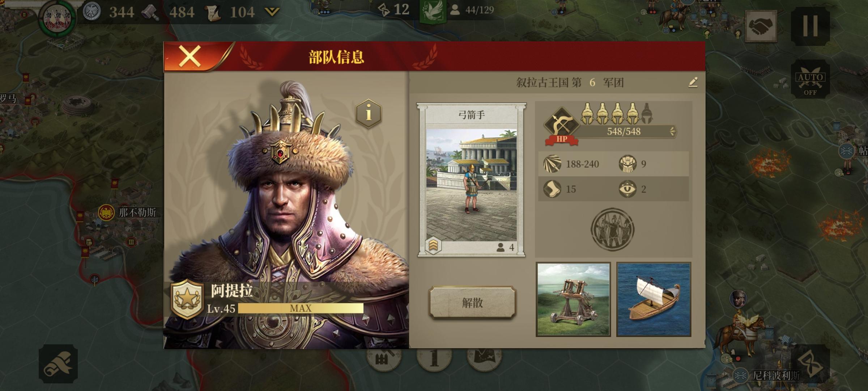868x391 pixels.
Task: Click the 阿提拉 general rank star badge
Action: click(x=187, y=299)
